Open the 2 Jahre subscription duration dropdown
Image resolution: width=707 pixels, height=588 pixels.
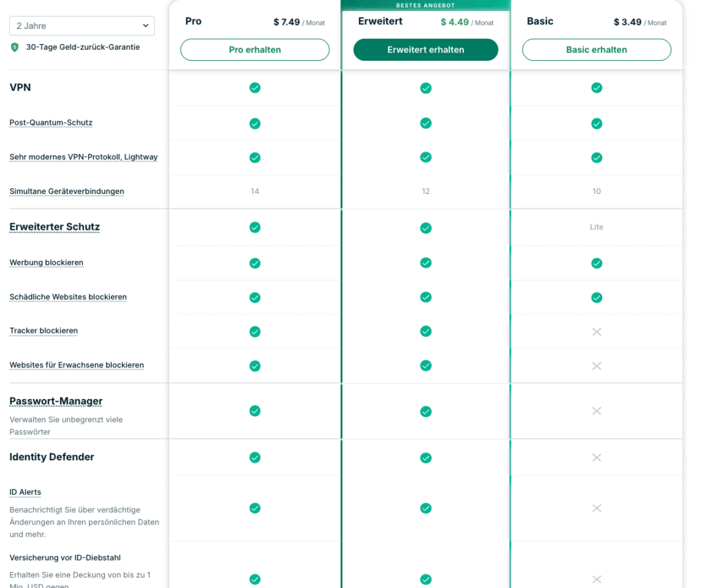click(81, 26)
